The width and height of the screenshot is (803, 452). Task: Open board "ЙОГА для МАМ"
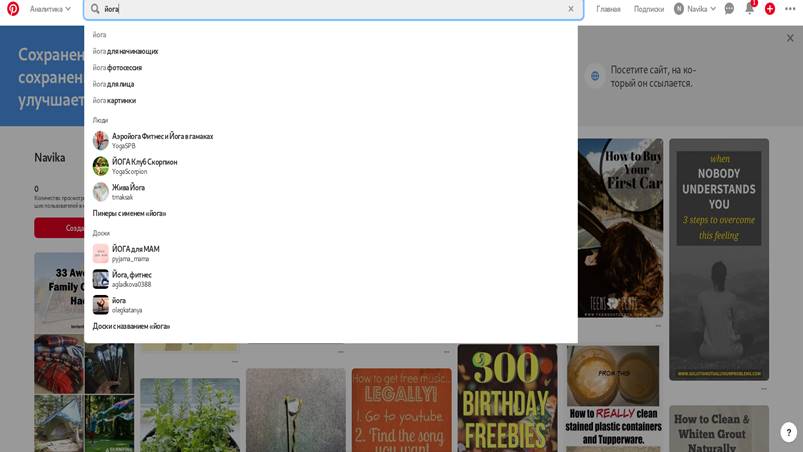[x=135, y=249]
